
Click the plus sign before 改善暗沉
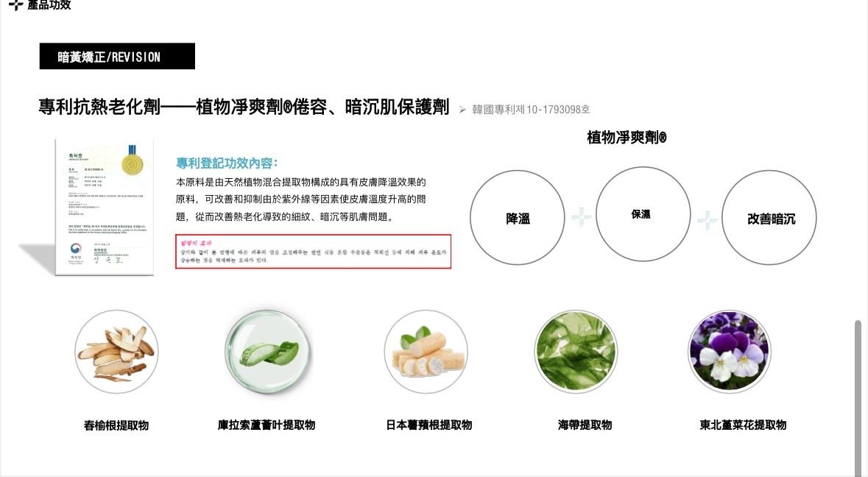[707, 220]
